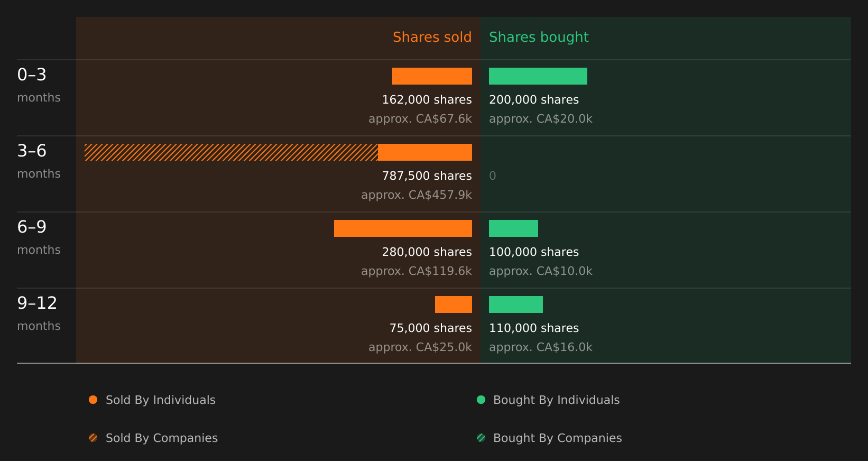Toggle the Sold By Individuals legend label

[161, 400]
